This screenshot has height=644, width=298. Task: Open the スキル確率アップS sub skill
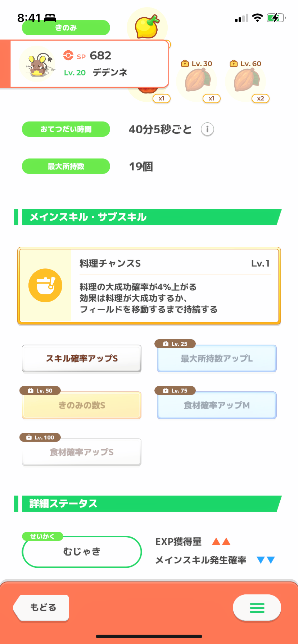[x=82, y=358]
